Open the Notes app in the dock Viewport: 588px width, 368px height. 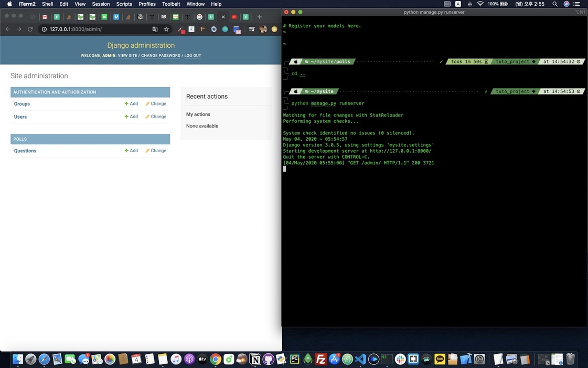(162, 360)
